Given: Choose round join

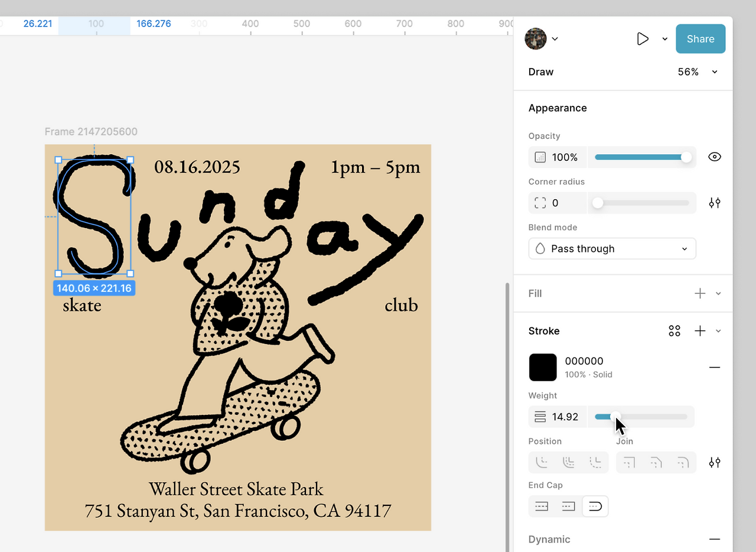Looking at the screenshot, I should click(x=683, y=462).
